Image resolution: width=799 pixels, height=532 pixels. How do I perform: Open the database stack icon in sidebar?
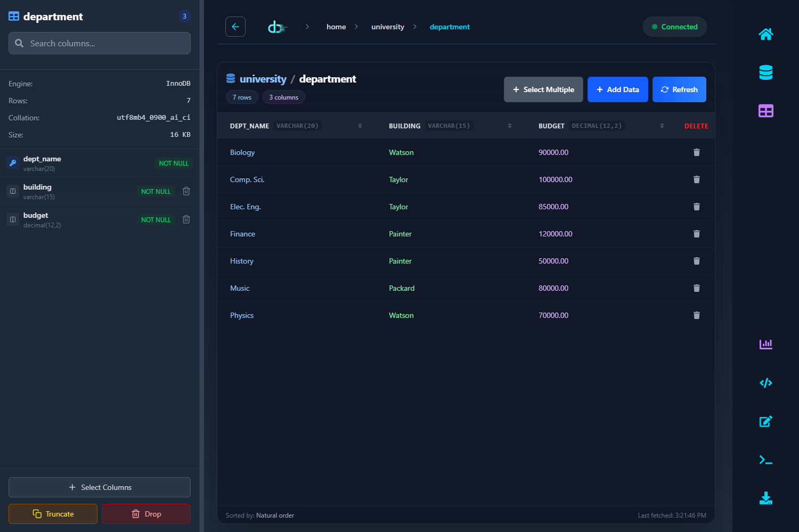766,72
